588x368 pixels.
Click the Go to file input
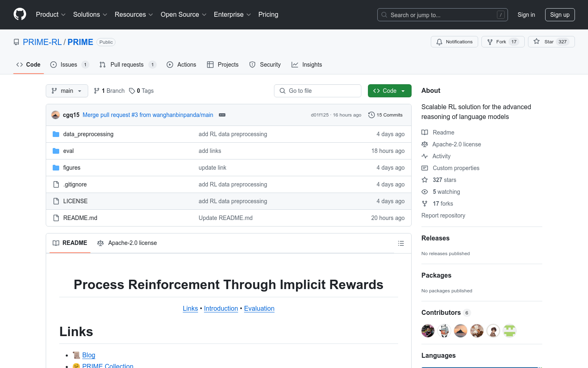click(x=318, y=91)
